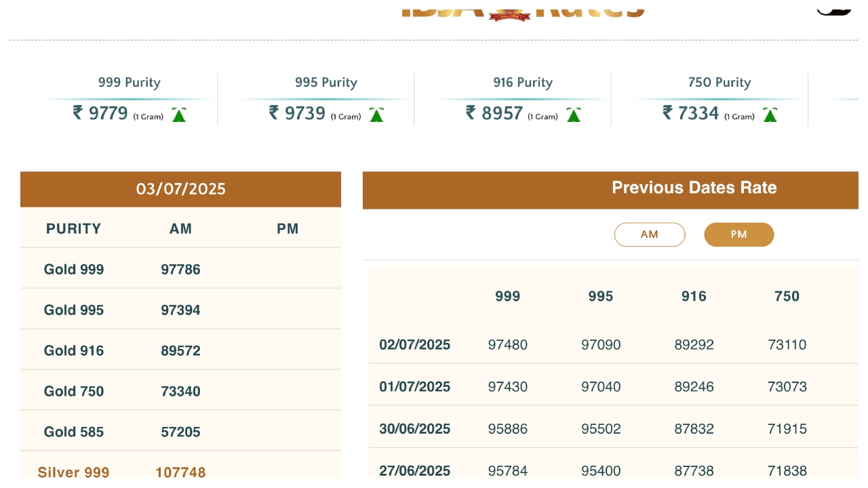The height and width of the screenshot is (488, 868).
Task: Click the 01/07/2025 date row
Action: pos(414,386)
